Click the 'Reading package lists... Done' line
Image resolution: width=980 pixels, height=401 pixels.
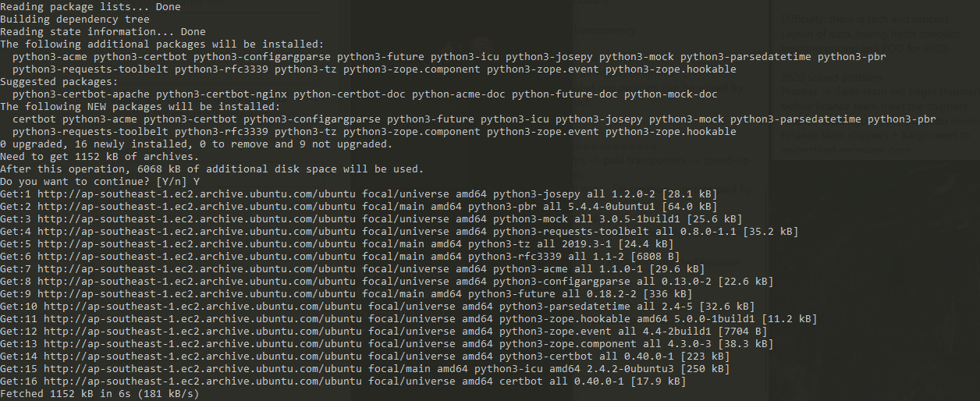pos(91,7)
